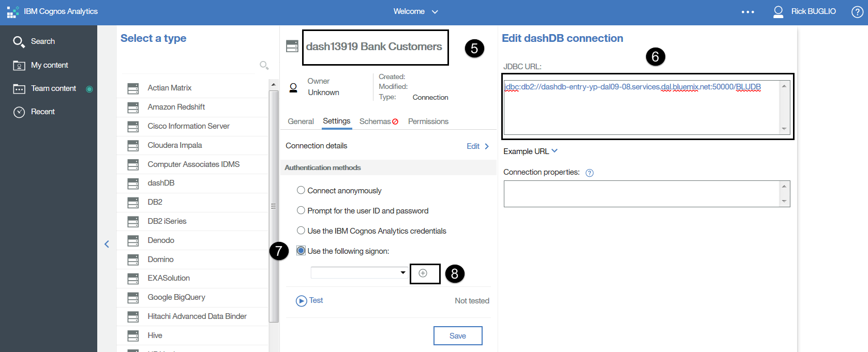Click the type list scrollbar thumb
The width and height of the screenshot is (868, 352).
[274, 206]
